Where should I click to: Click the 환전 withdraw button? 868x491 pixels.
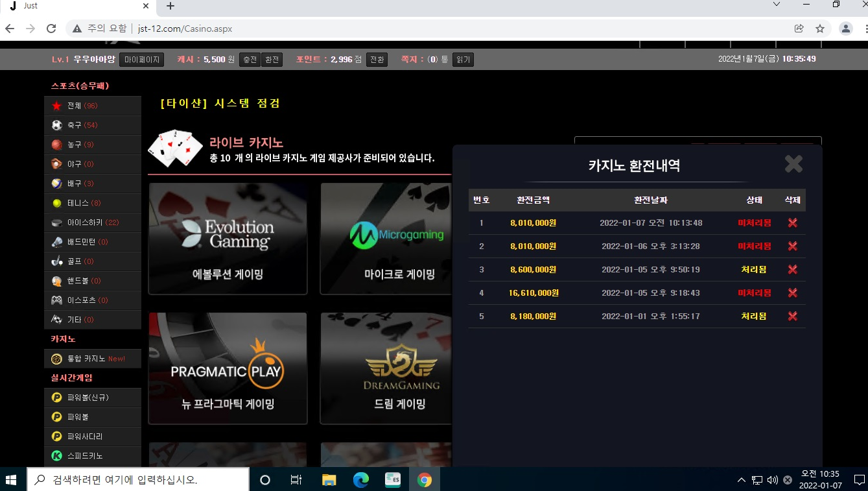(x=272, y=60)
